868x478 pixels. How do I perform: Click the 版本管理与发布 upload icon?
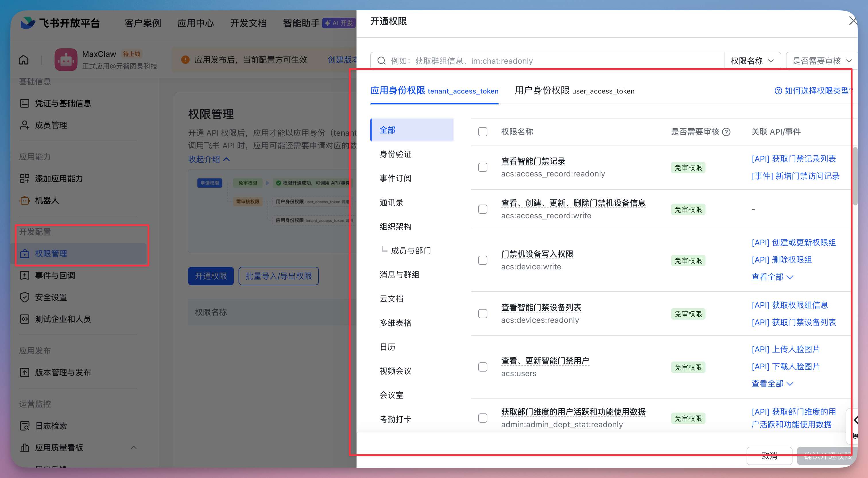point(25,372)
